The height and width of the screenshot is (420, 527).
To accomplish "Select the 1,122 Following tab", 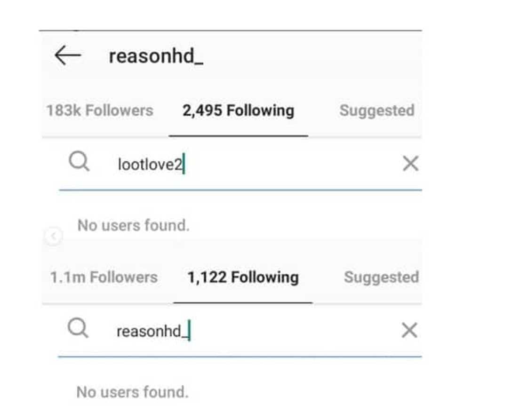I will [243, 277].
